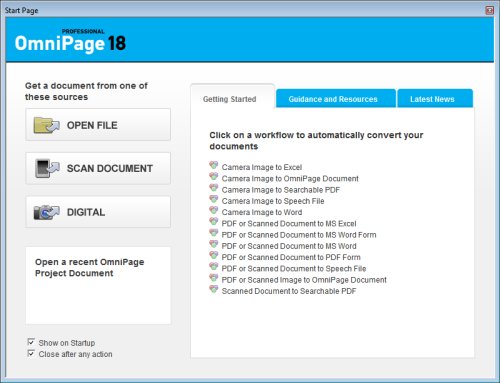This screenshot has width=500, height=383.
Task: Click icon beside PDF or Scanned Image to OmniPage Document
Action: tap(213, 278)
